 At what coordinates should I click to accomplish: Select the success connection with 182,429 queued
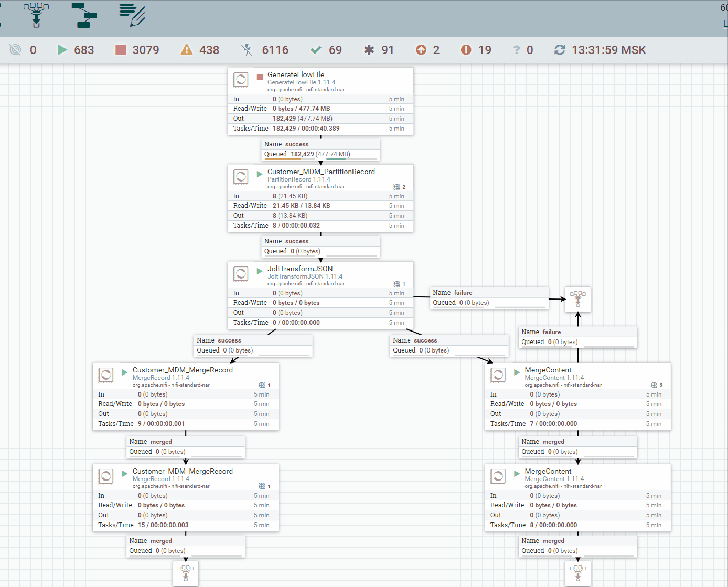[x=320, y=150]
